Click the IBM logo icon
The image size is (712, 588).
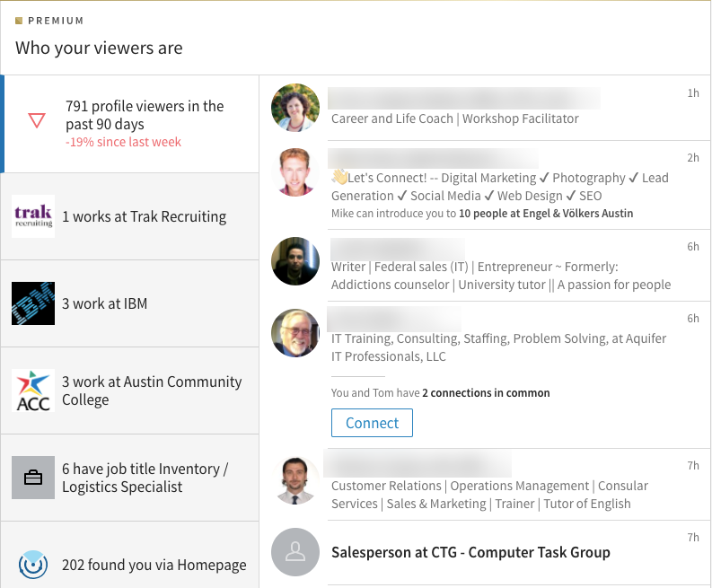(33, 303)
